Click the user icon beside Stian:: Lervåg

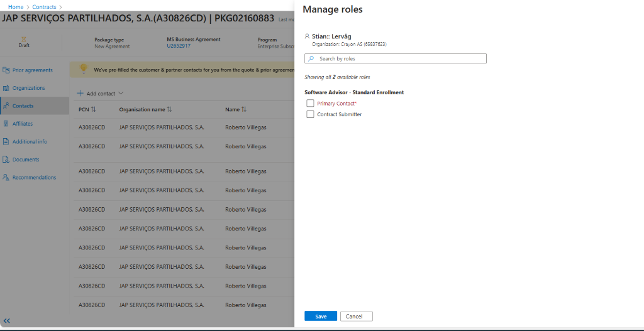(307, 36)
